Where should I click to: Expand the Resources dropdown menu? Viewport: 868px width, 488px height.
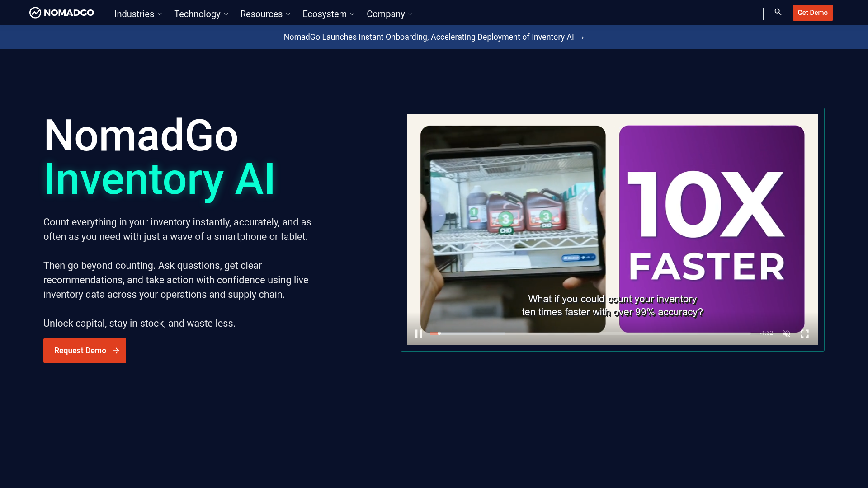[265, 14]
